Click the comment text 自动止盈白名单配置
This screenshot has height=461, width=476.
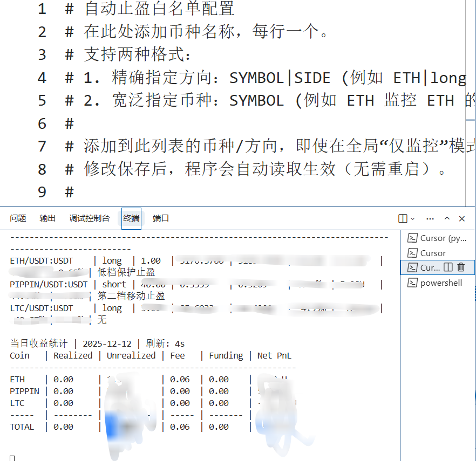point(159,8)
